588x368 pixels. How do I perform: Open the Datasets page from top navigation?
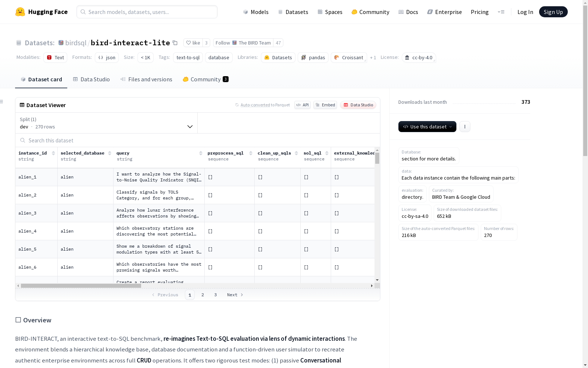pyautogui.click(x=293, y=12)
